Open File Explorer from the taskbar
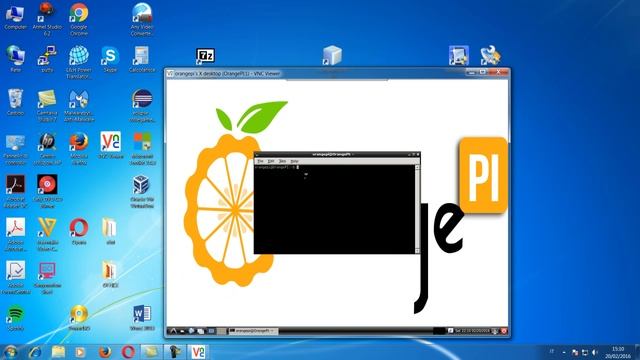Viewport: 640px width, 360px height. coord(58,352)
